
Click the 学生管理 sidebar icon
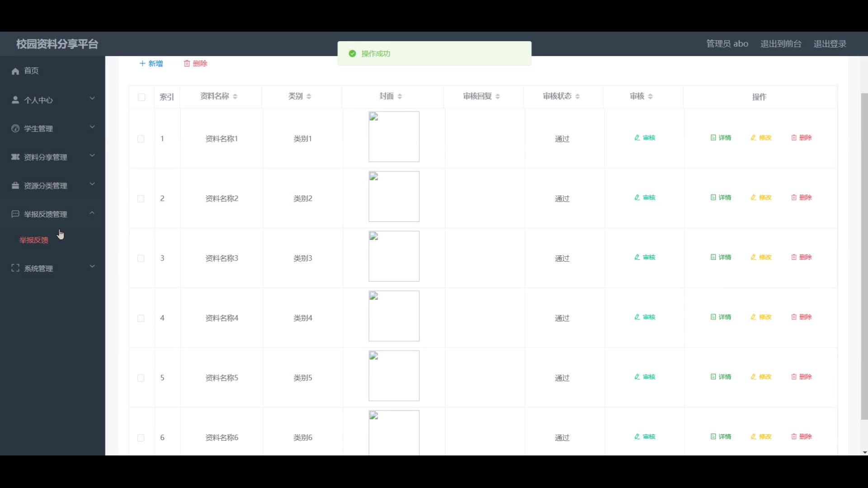click(x=15, y=128)
